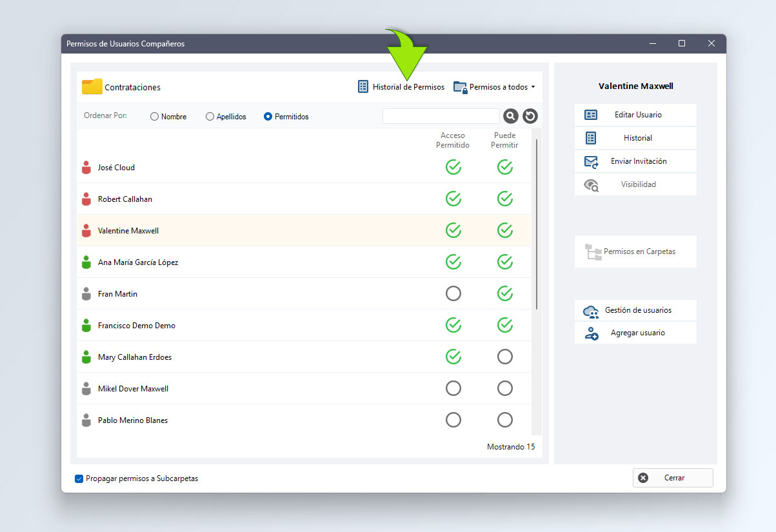Click the user search input field
Viewport: 776px width, 532px height.
pyautogui.click(x=441, y=116)
